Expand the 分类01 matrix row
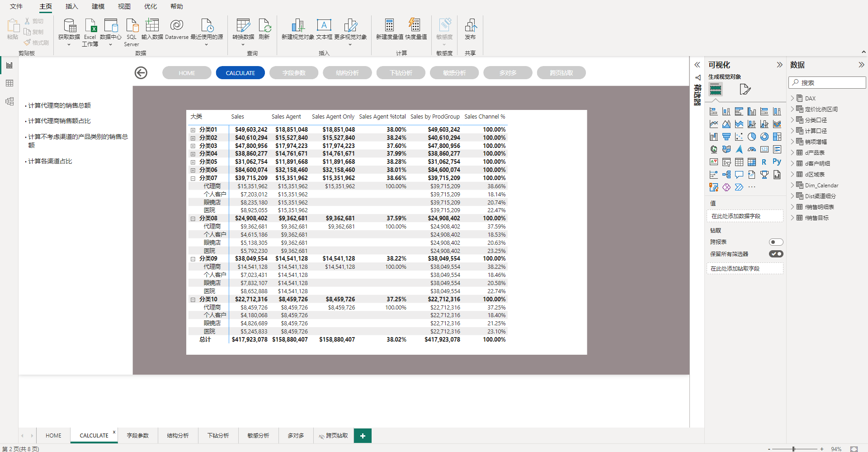This screenshot has height=452, width=868. coord(193,130)
